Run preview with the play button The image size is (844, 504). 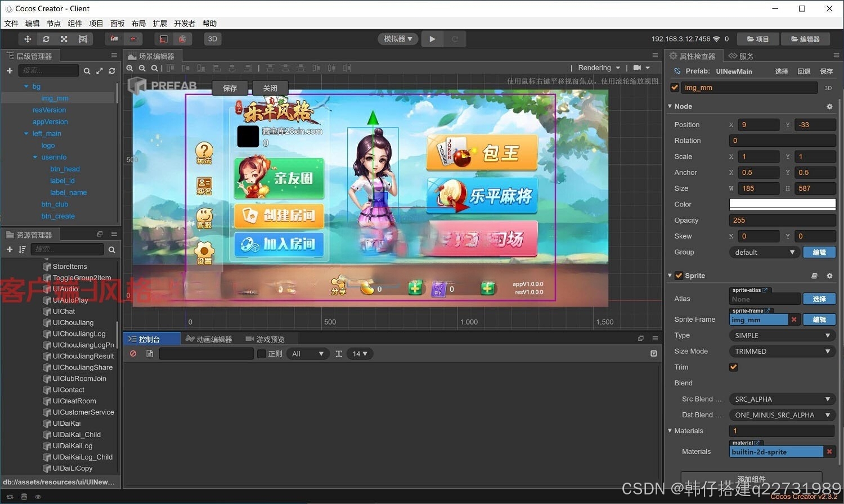[432, 39]
